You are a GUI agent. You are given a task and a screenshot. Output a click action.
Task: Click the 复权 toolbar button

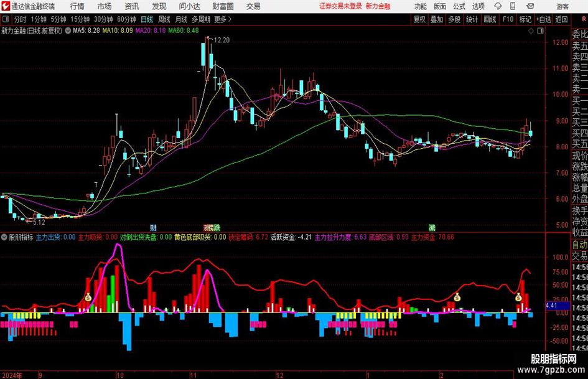(x=419, y=19)
